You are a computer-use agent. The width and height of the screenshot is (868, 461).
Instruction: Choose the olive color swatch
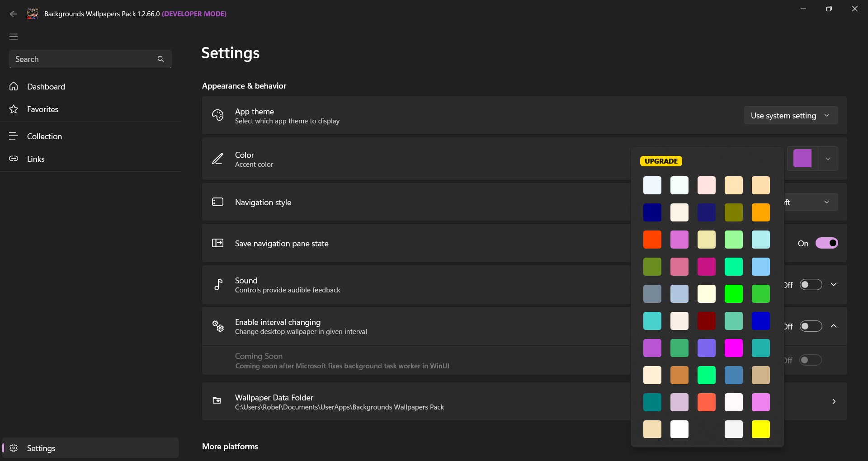(734, 212)
